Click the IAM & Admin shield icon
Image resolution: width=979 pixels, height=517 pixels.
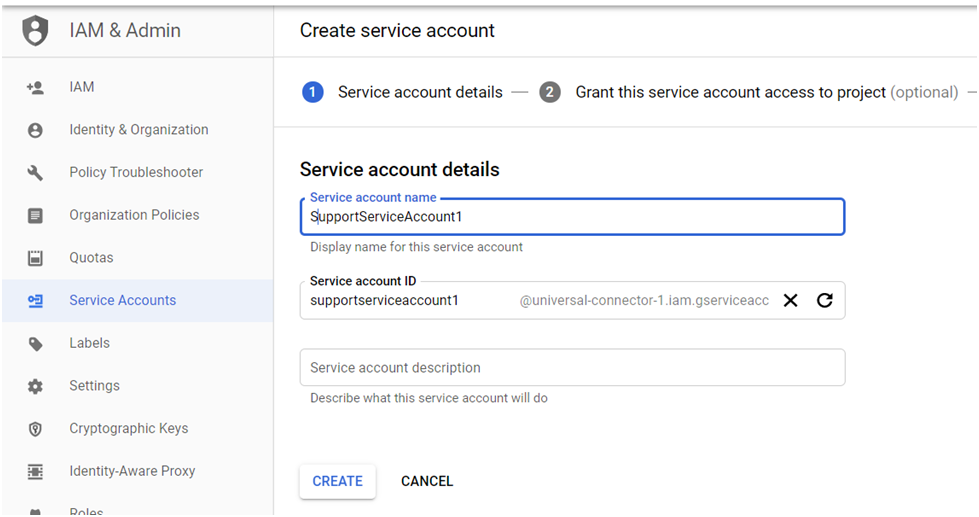click(35, 31)
